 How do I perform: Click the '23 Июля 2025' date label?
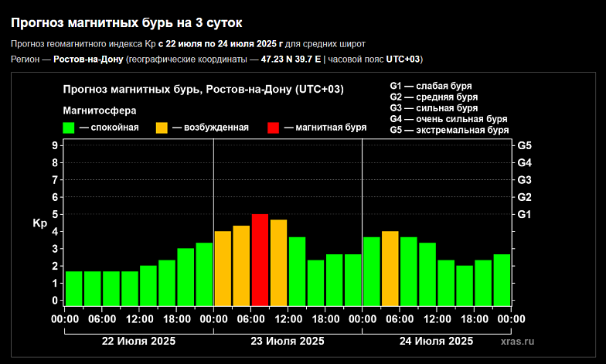click(x=288, y=342)
